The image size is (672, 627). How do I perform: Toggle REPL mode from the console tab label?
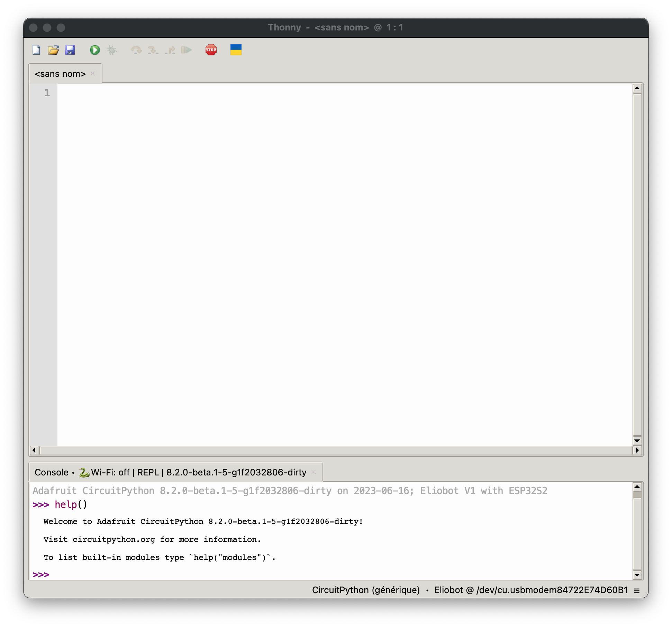[x=147, y=472]
